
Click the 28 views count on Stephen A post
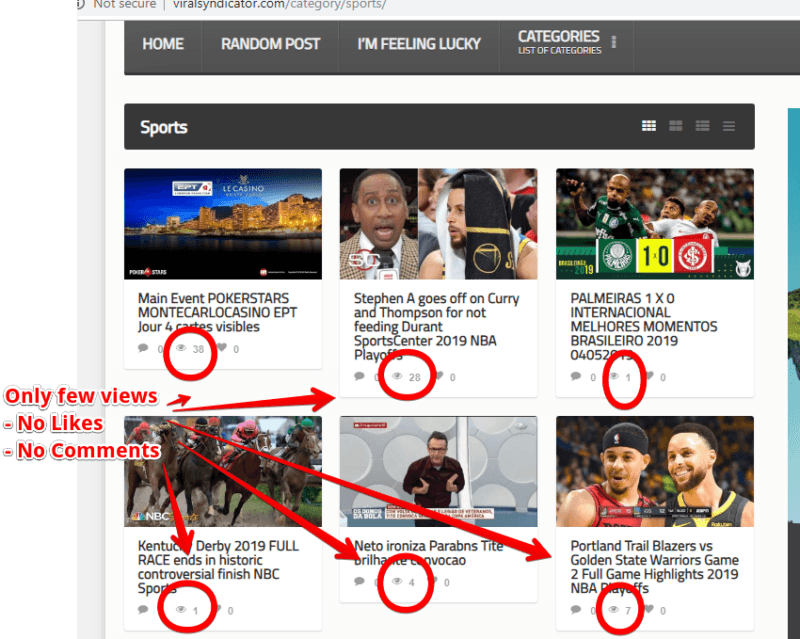415,377
